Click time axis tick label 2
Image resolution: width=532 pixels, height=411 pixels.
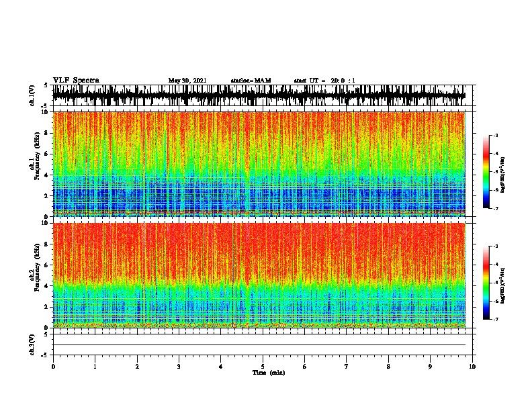(x=137, y=367)
